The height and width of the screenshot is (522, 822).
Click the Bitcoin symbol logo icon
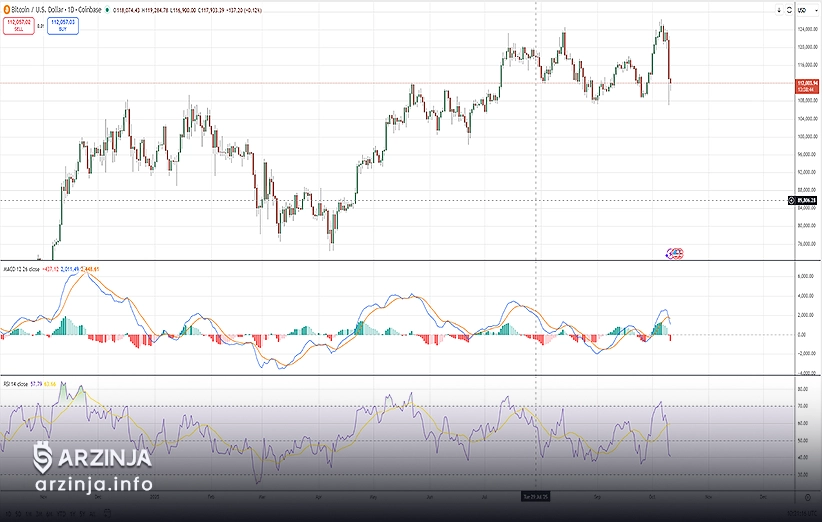coord(6,10)
